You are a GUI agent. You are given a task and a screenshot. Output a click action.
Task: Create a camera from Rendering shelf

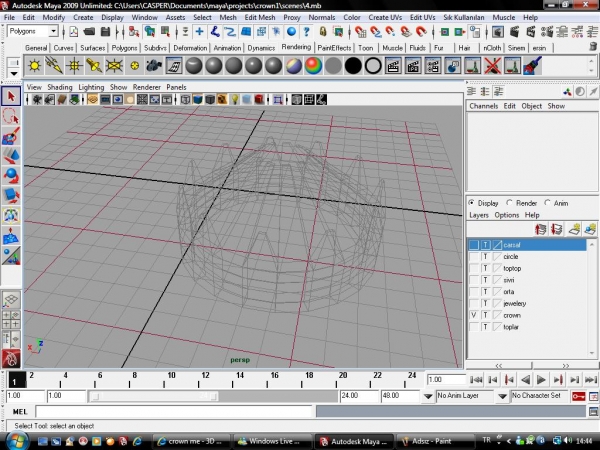pyautogui.click(x=154, y=65)
